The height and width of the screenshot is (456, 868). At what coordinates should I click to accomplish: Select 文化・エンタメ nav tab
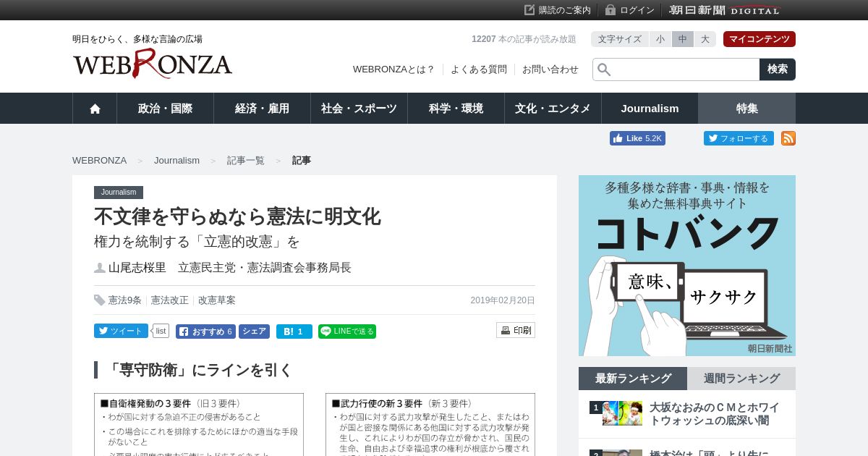[x=553, y=109]
